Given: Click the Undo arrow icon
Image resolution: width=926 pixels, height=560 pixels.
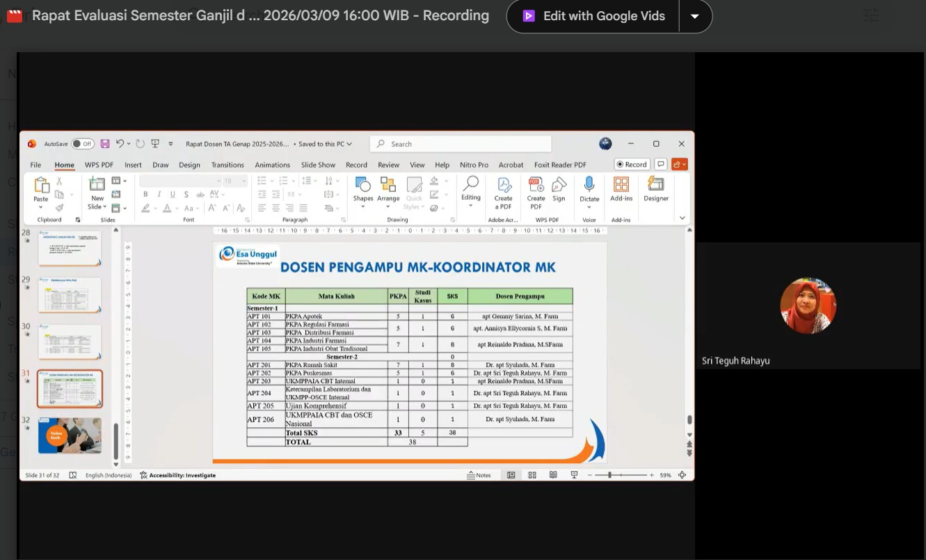Looking at the screenshot, I should coord(120,144).
